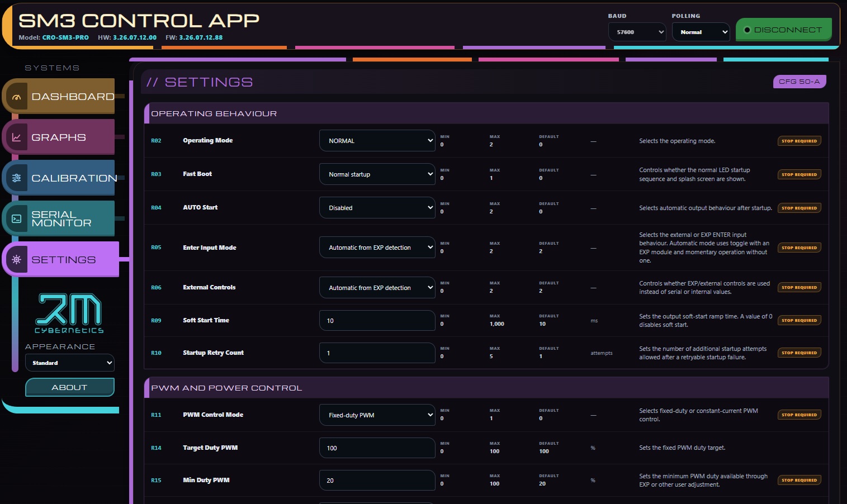
Task: Click Stop Required badge for Min Duty PWM
Action: click(x=799, y=481)
